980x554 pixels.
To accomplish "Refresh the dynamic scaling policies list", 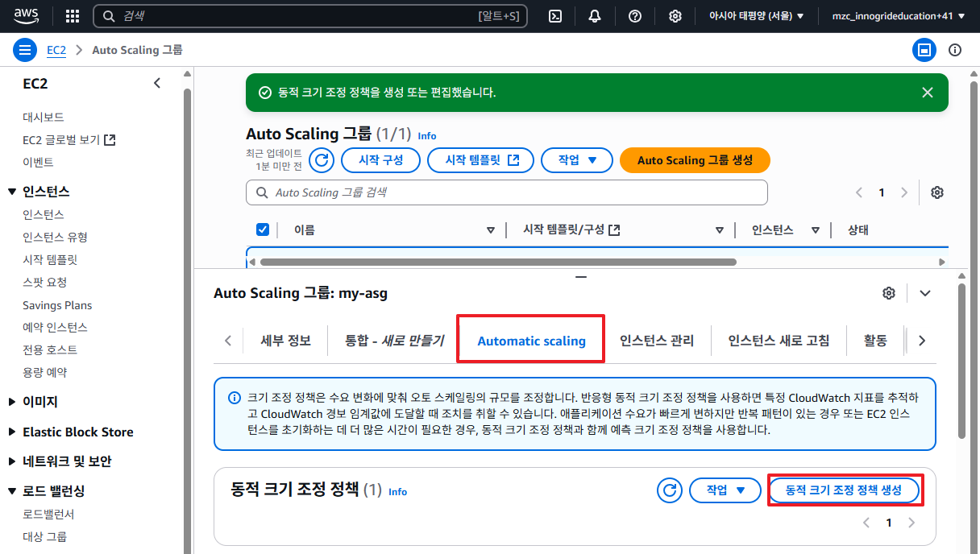I will tap(670, 490).
